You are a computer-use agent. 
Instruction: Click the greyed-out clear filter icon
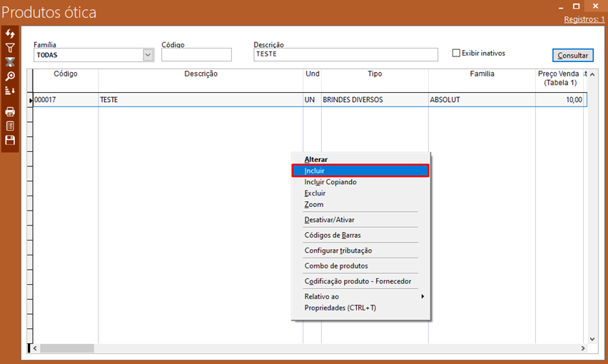[10, 62]
